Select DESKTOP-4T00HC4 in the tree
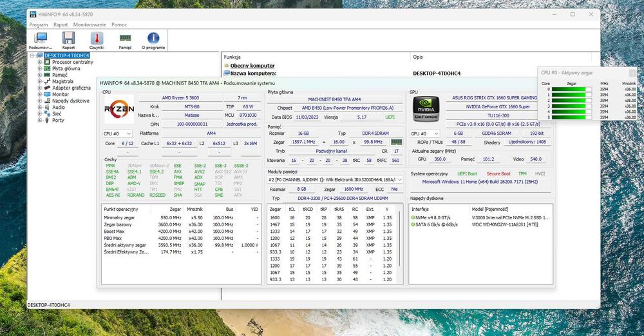Viewport: 644px width, 336px height. (66, 55)
